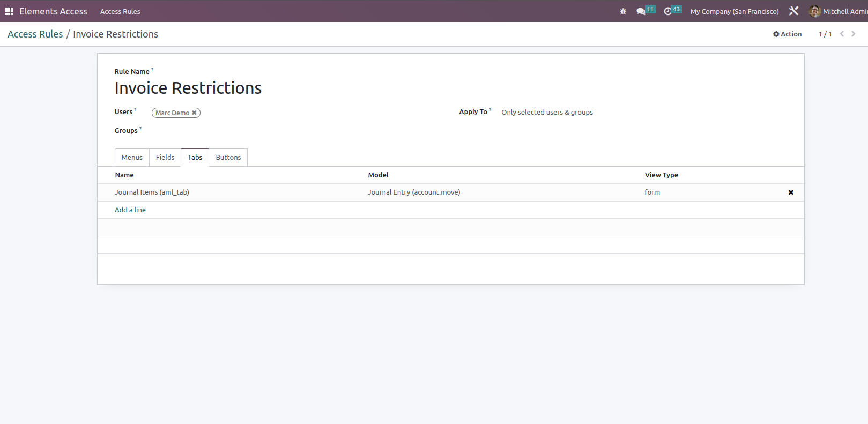Go to the next record arrow
Screen dimensions: 868x424
853,34
